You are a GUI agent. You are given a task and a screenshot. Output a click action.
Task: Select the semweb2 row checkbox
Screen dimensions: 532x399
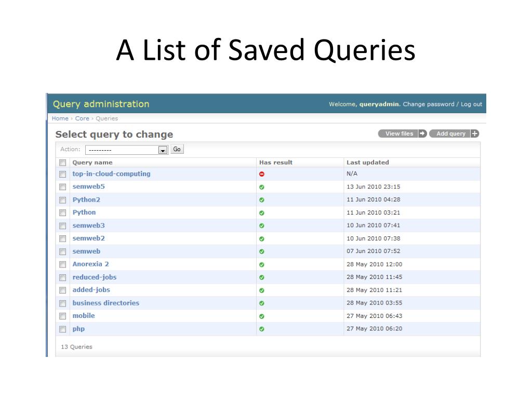tap(62, 239)
